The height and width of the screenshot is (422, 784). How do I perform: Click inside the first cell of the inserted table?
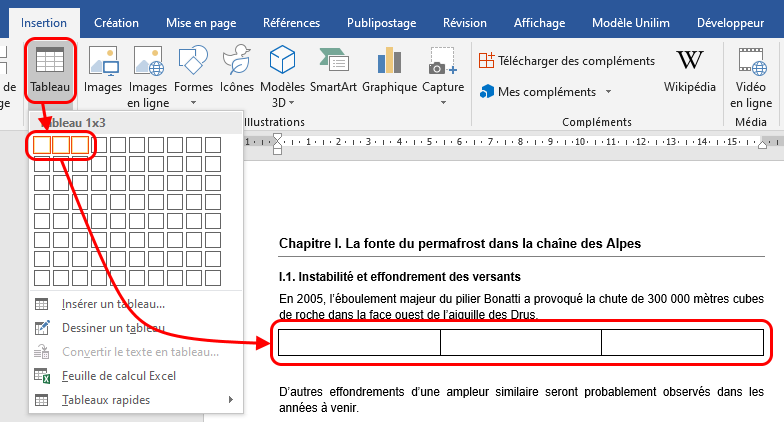coord(358,342)
